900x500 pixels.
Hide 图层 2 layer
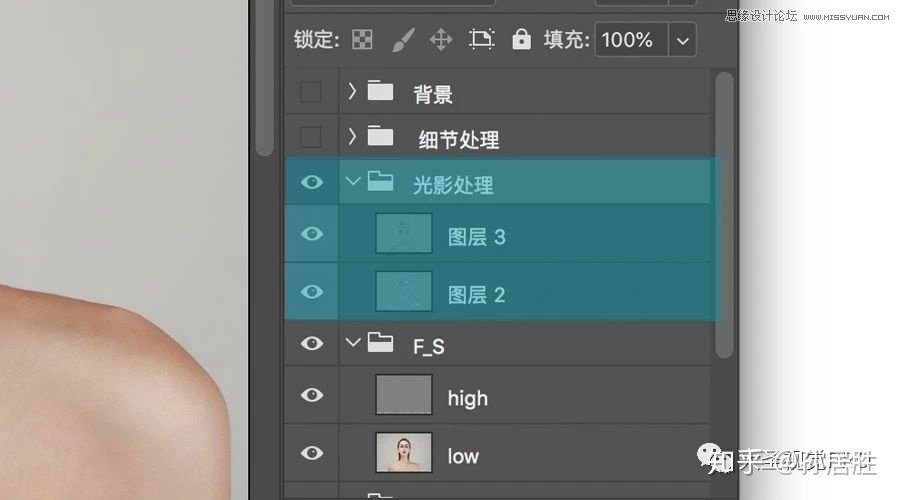click(312, 292)
